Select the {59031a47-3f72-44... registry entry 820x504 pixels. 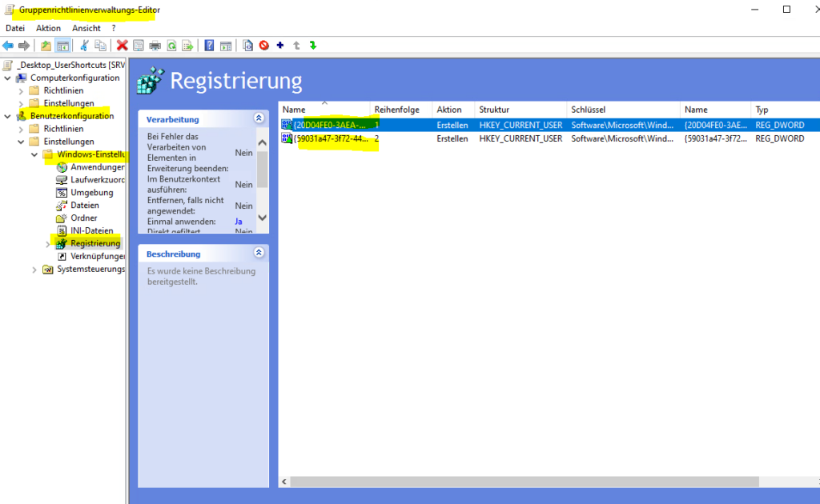click(x=330, y=138)
